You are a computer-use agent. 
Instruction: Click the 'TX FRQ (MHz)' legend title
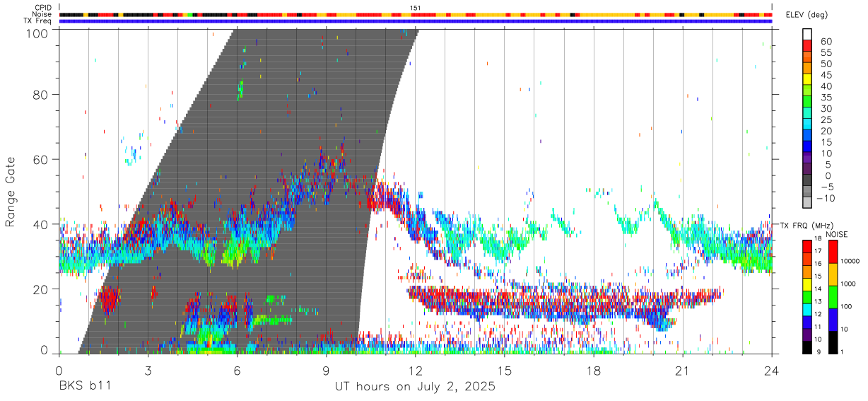[806, 225]
